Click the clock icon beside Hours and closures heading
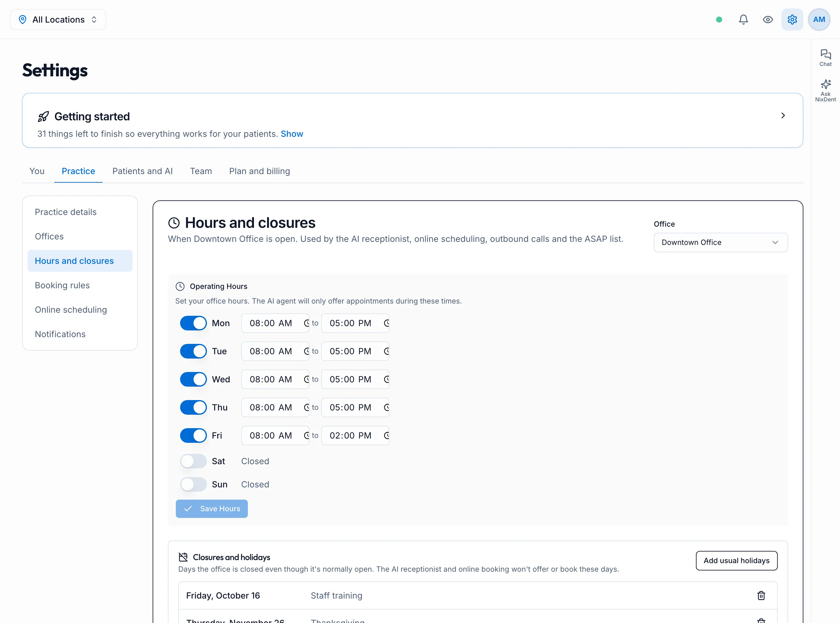The height and width of the screenshot is (623, 840). point(174,223)
